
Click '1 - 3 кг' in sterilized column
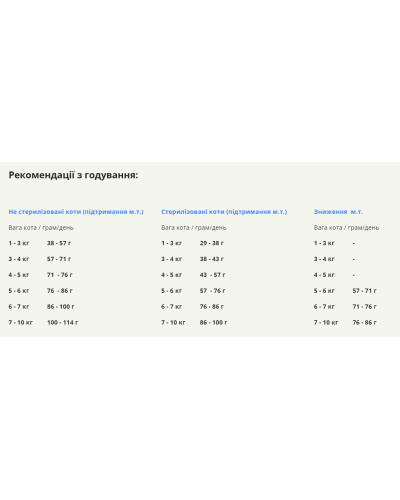pyautogui.click(x=172, y=243)
